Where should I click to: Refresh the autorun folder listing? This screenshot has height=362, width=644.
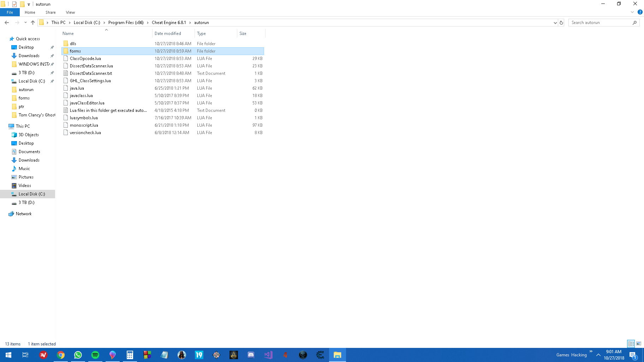click(561, 23)
